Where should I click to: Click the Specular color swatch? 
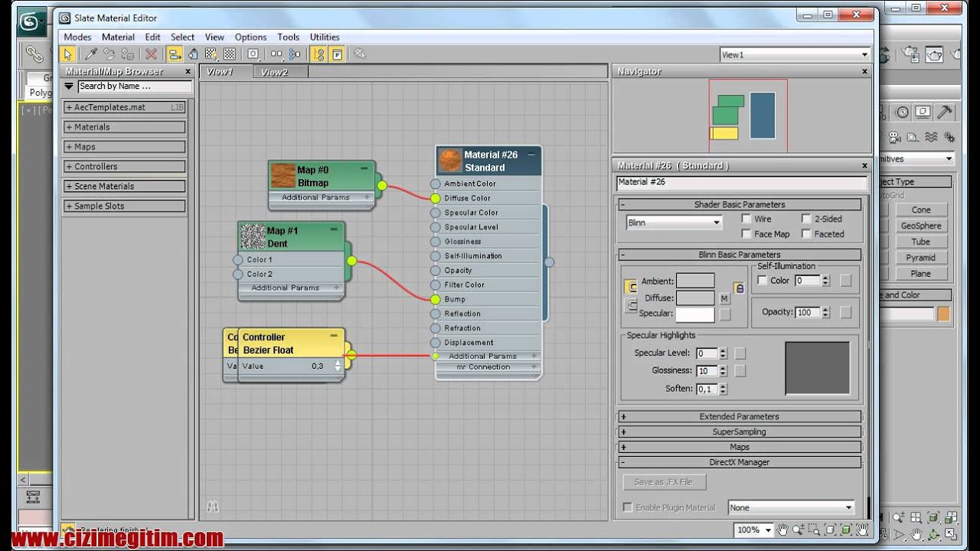pos(695,315)
